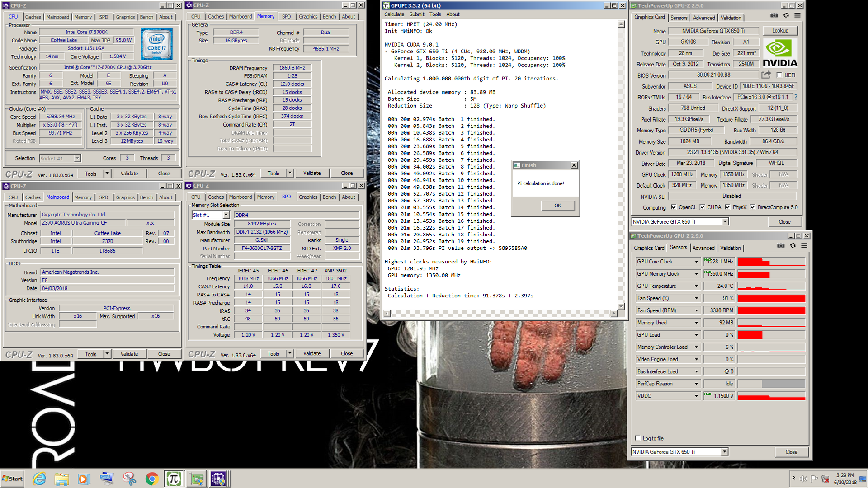Click the Fan Speed (%) graph bar
This screenshot has width=868, height=488.
(771, 298)
